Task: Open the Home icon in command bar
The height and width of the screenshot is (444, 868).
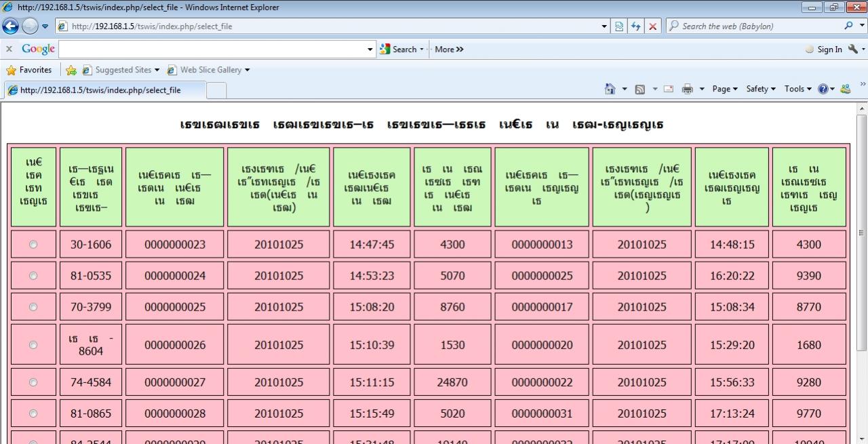Action: tap(610, 89)
